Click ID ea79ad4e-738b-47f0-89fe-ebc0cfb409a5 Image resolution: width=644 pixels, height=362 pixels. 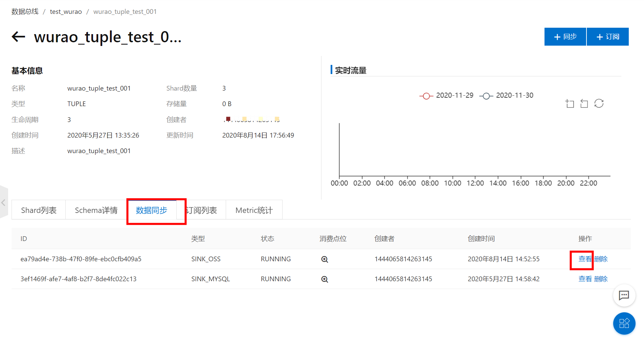coord(81,259)
